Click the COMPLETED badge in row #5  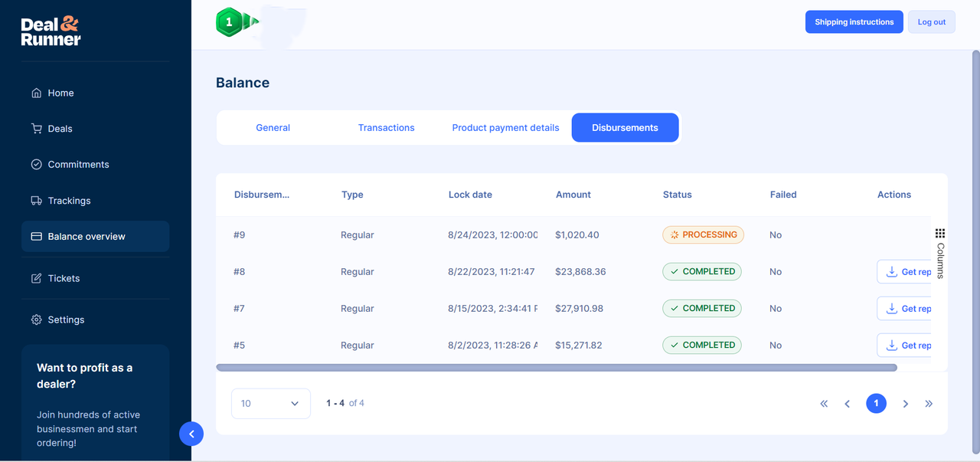[x=702, y=345]
